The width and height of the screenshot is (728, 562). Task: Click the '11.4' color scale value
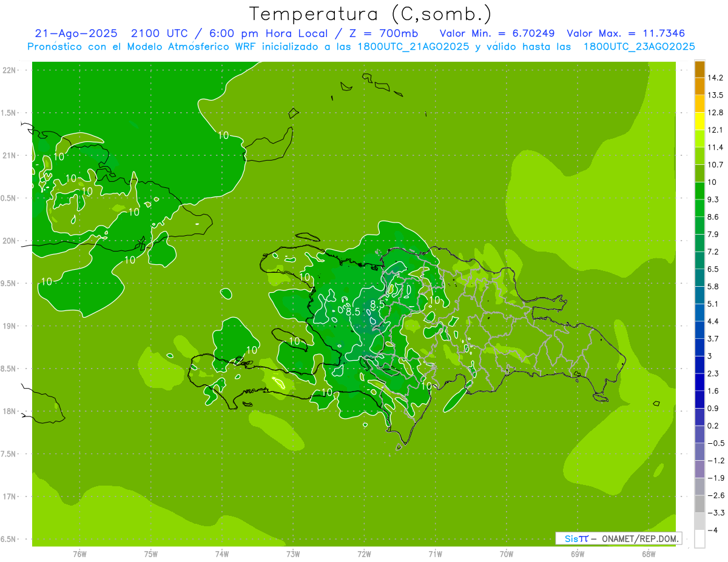(715, 147)
